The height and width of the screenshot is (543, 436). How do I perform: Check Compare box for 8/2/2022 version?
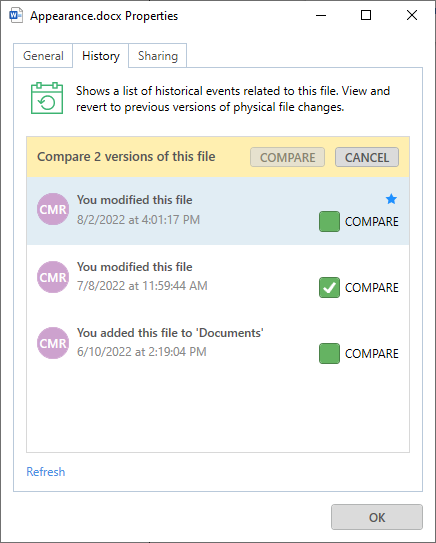[329, 222]
